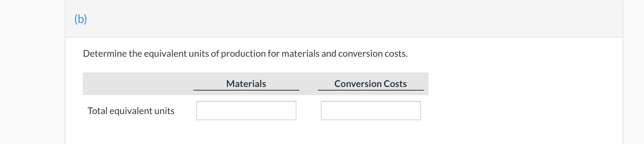Click the Conversion Costs column header
Image resolution: width=644 pixels, height=144 pixels.
coord(371,84)
